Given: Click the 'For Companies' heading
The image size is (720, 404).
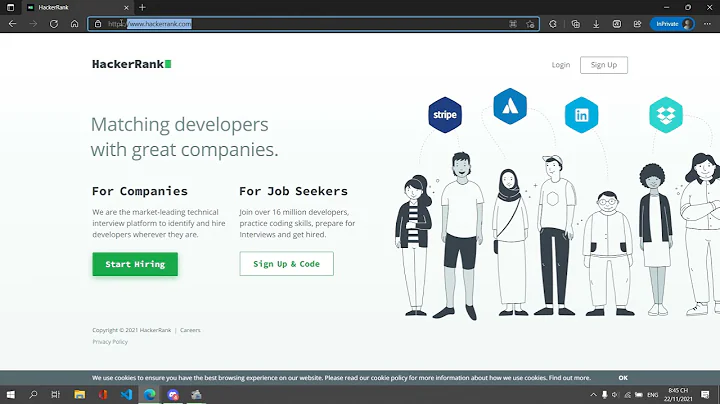Looking at the screenshot, I should pyautogui.click(x=140, y=191).
